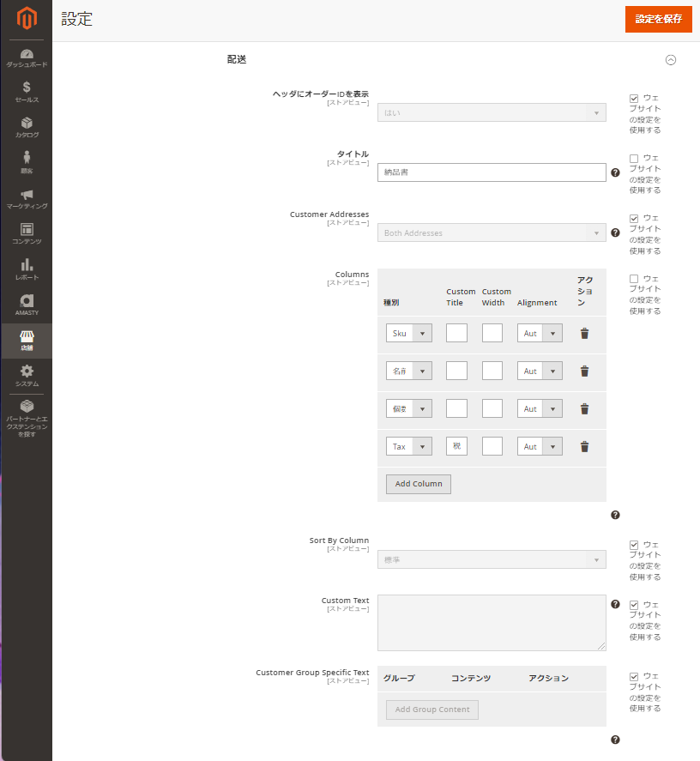Viewport: 700px width, 761px height.
Task: Delete the 名前 column row
Action: point(584,371)
